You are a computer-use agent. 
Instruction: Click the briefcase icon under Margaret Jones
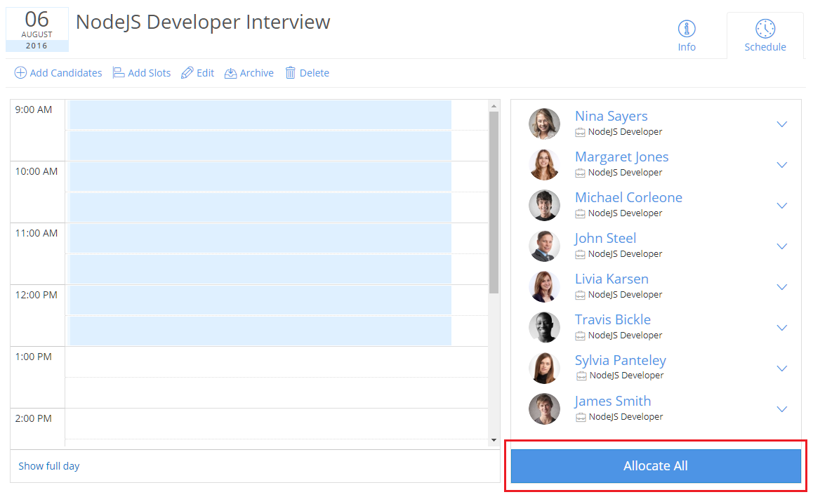[580, 173]
